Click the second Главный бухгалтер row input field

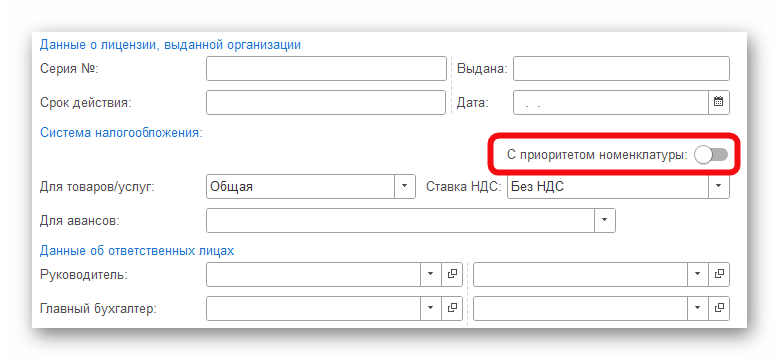click(x=580, y=308)
